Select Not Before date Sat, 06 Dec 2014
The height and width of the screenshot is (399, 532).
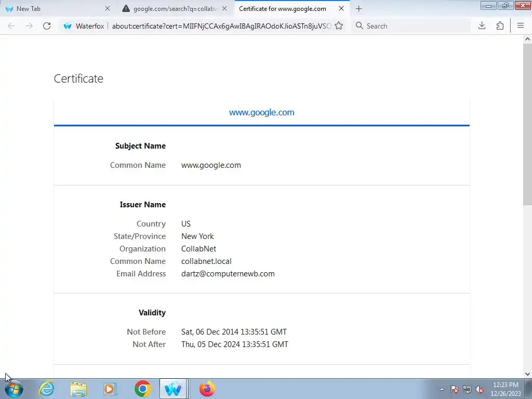pyautogui.click(x=234, y=332)
